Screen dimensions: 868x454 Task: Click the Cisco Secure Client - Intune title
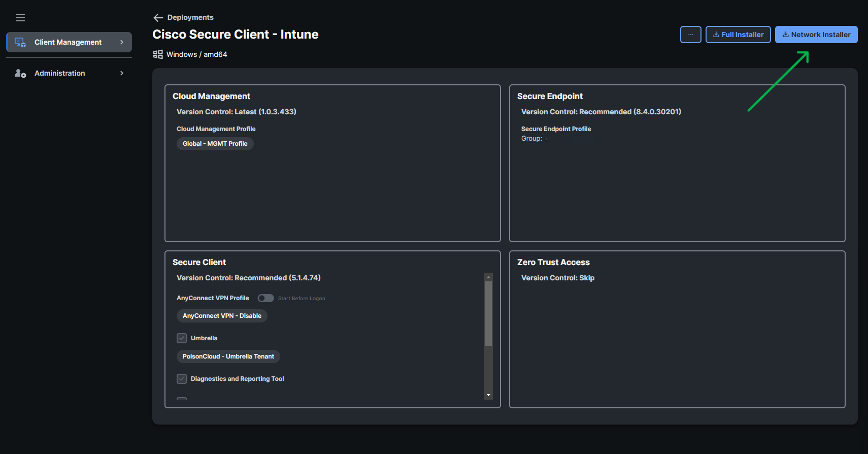point(236,35)
